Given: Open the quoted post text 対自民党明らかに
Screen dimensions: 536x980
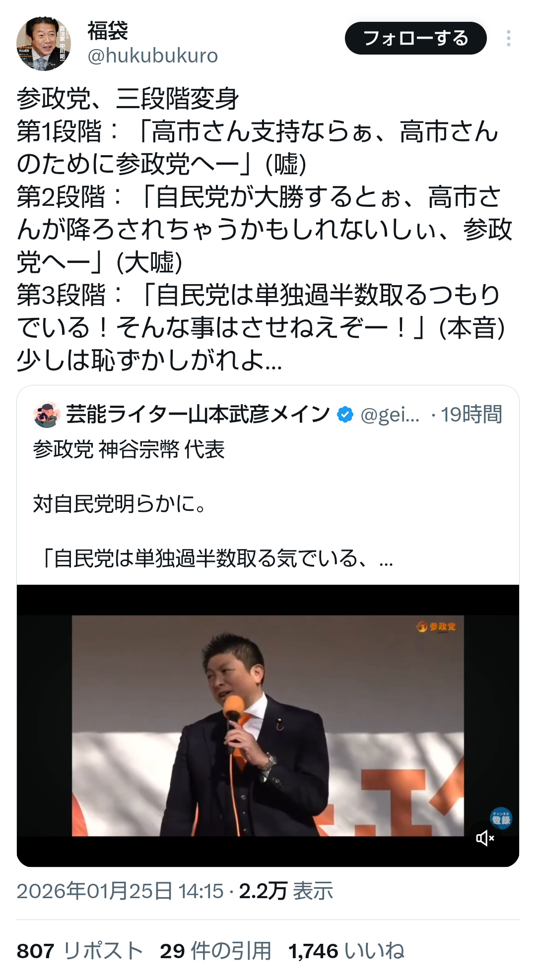Looking at the screenshot, I should pyautogui.click(x=120, y=504).
